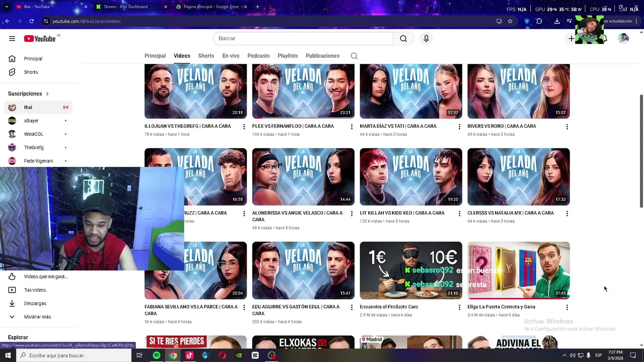Open the account avatar menu
This screenshot has height=362, width=644.
[x=623, y=39]
